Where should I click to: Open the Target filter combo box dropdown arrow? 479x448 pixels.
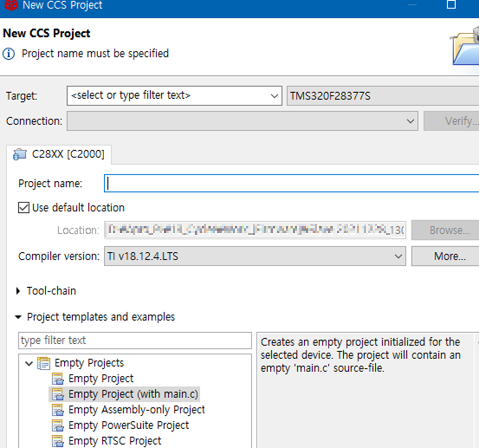pos(274,96)
